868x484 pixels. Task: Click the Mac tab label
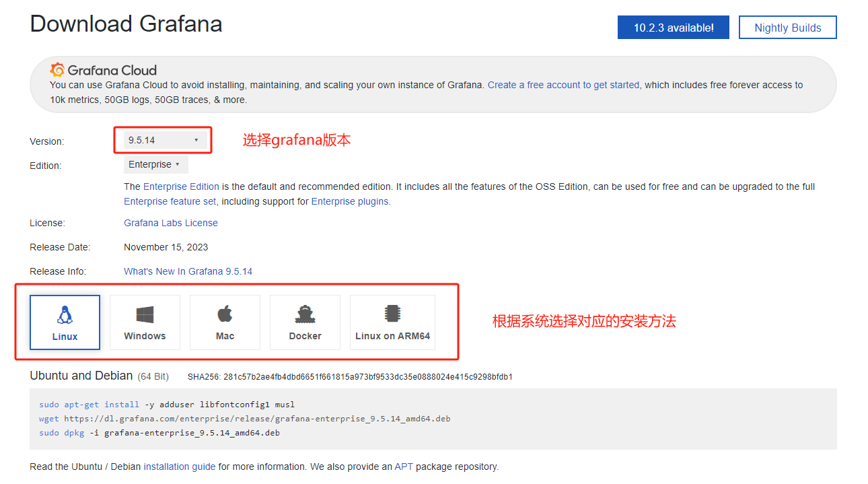click(225, 336)
